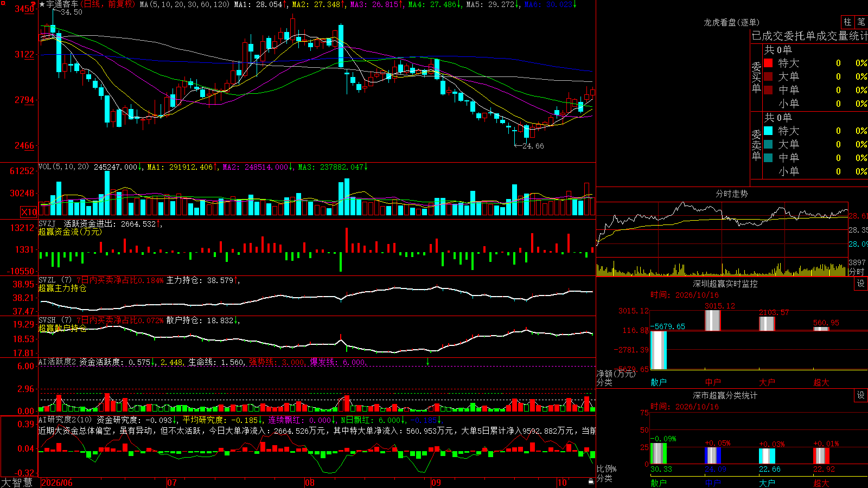Switch to 笔 (tick) display mode
Screen dimensions: 868x488
[x=861, y=22]
